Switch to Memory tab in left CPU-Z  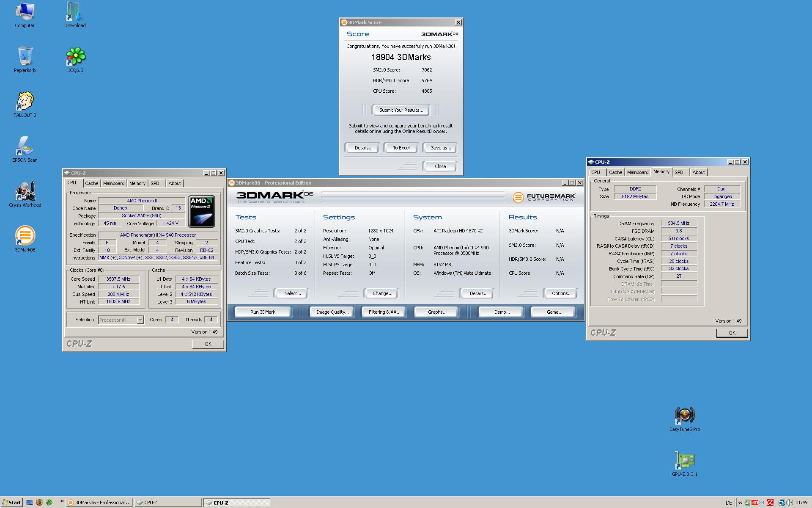point(137,183)
